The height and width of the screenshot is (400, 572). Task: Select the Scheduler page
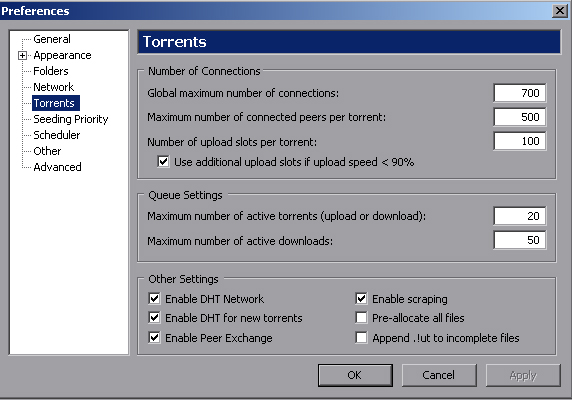57,135
